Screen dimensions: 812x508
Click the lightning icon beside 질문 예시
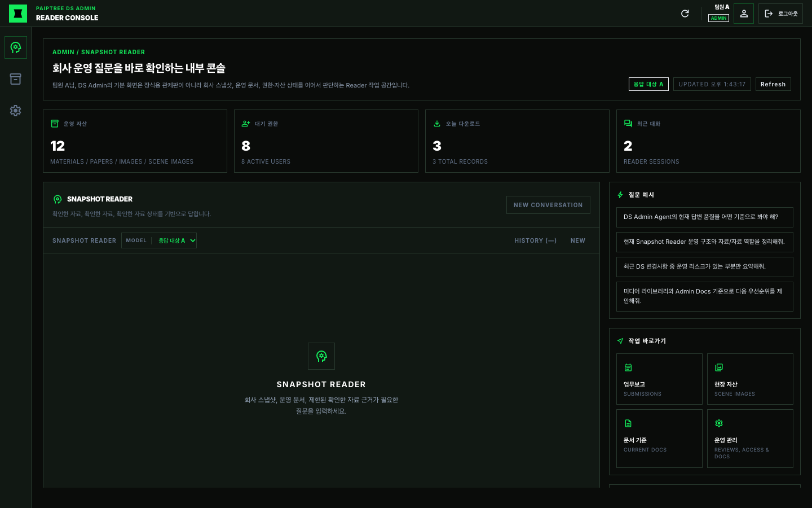(620, 195)
